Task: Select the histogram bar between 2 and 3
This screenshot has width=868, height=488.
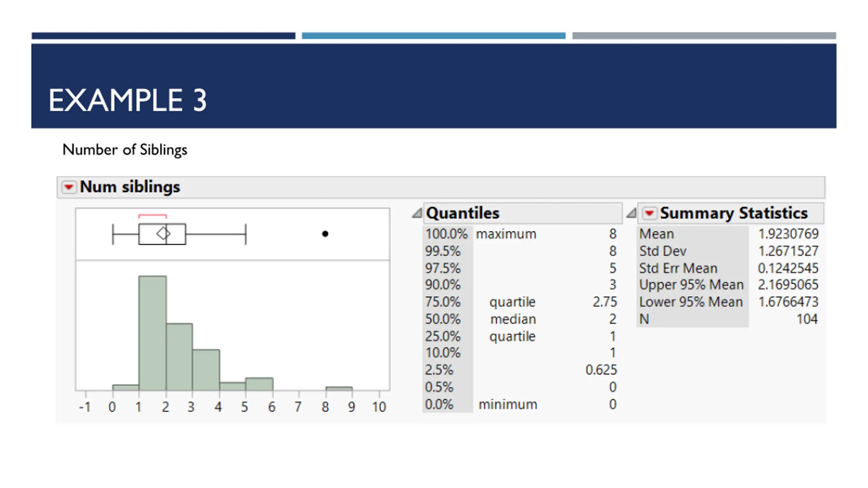Action: pyautogui.click(x=179, y=357)
